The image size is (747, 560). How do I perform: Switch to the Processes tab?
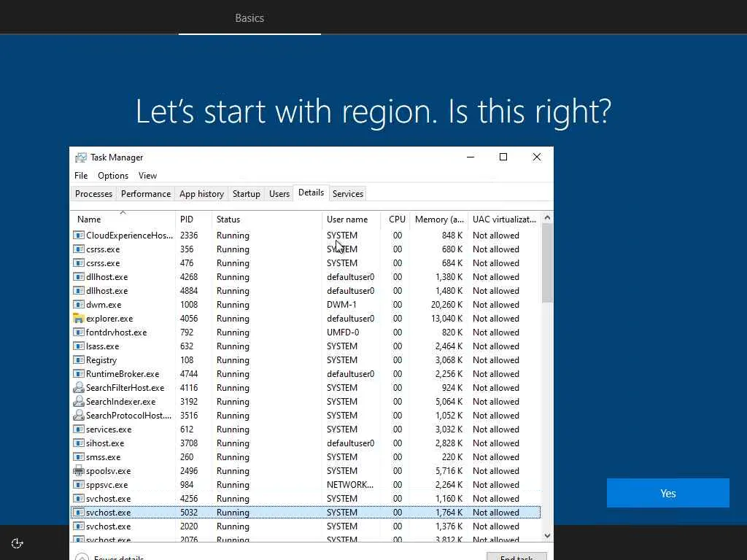pos(94,194)
